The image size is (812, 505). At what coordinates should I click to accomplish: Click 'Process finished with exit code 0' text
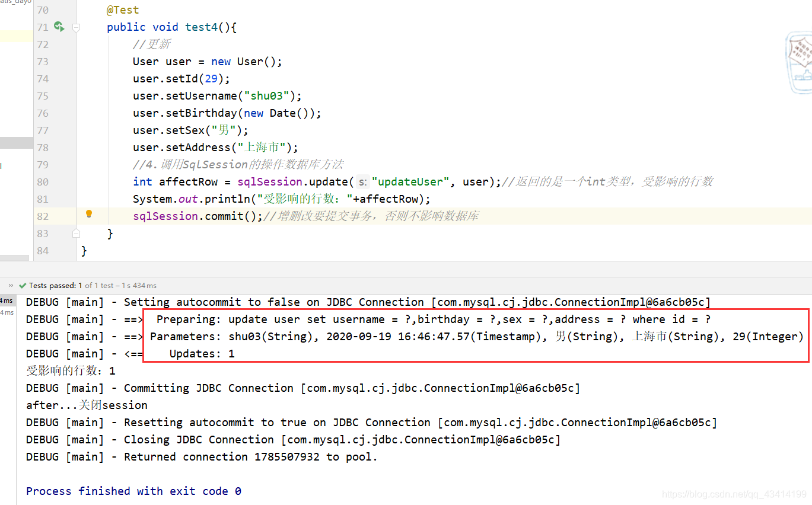point(133,491)
